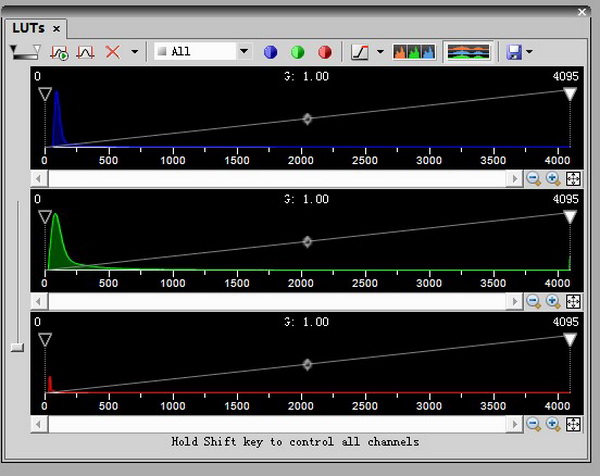Viewport: 600px width, 476px height.
Task: Open dropdown arrow beside red X reset
Action: (134, 51)
